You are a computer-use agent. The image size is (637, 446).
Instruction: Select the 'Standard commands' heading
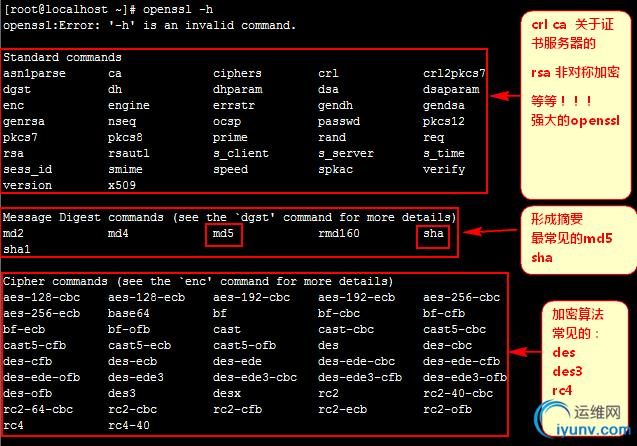(62, 57)
